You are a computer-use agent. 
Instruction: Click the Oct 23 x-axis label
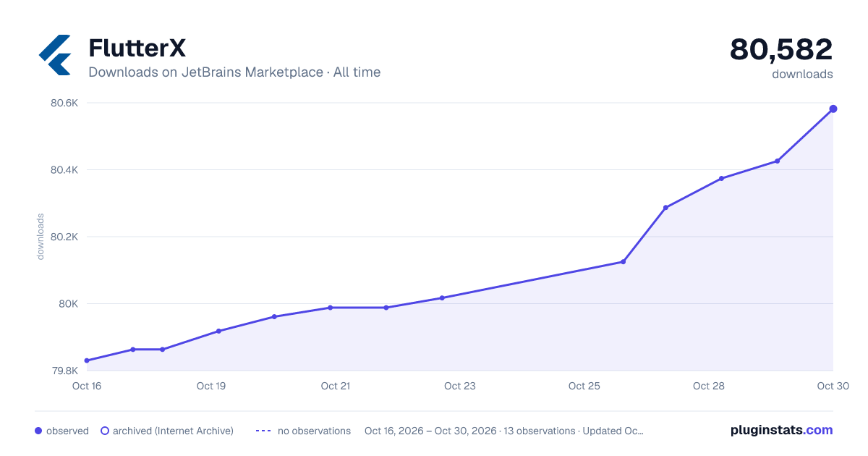(460, 386)
